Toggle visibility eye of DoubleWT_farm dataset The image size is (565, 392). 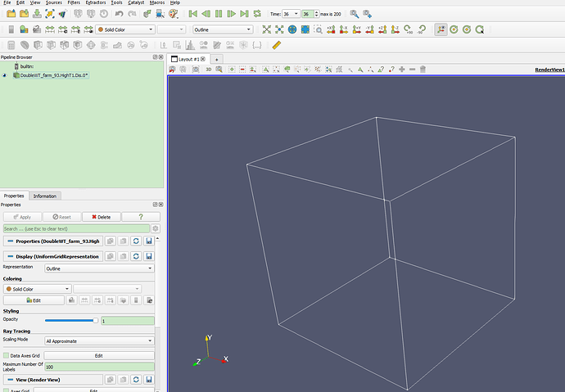pos(6,74)
